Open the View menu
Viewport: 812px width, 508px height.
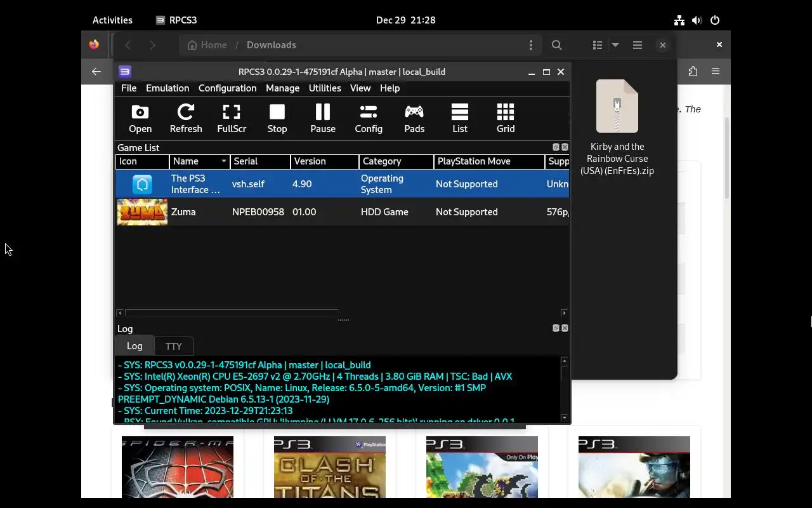360,88
